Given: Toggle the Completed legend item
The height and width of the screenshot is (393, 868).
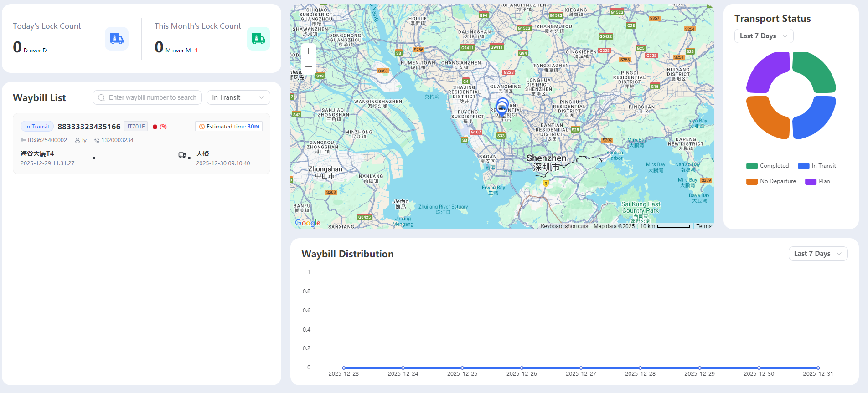Looking at the screenshot, I should (768, 166).
